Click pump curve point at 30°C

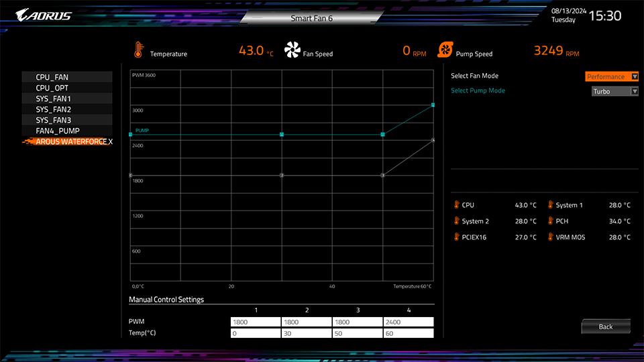click(x=282, y=134)
